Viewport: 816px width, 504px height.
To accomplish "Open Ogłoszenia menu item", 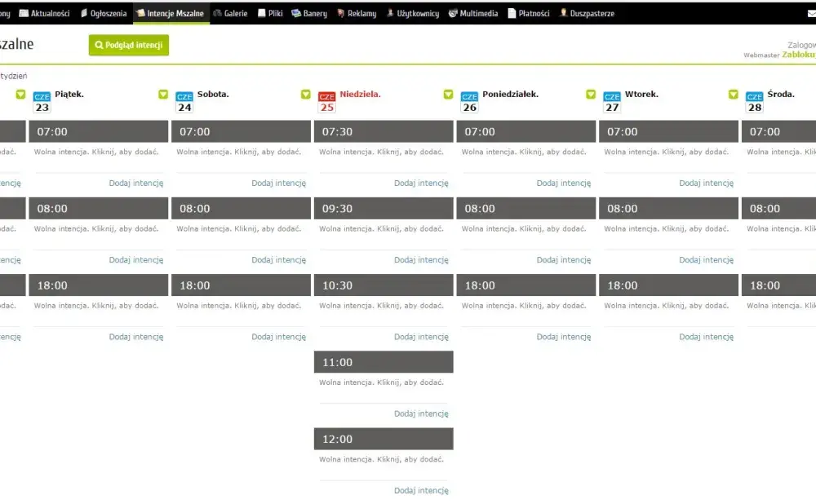I will click(104, 14).
